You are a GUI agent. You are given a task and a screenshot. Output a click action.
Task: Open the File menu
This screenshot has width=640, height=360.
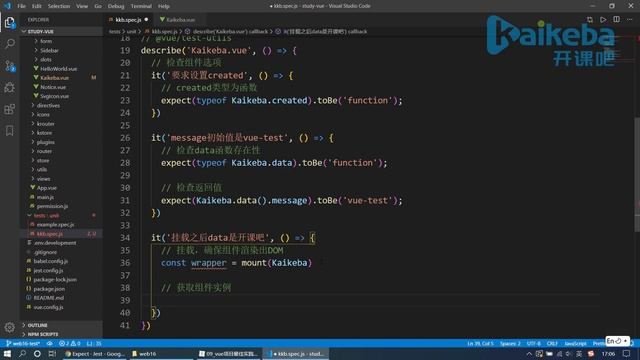click(22, 6)
